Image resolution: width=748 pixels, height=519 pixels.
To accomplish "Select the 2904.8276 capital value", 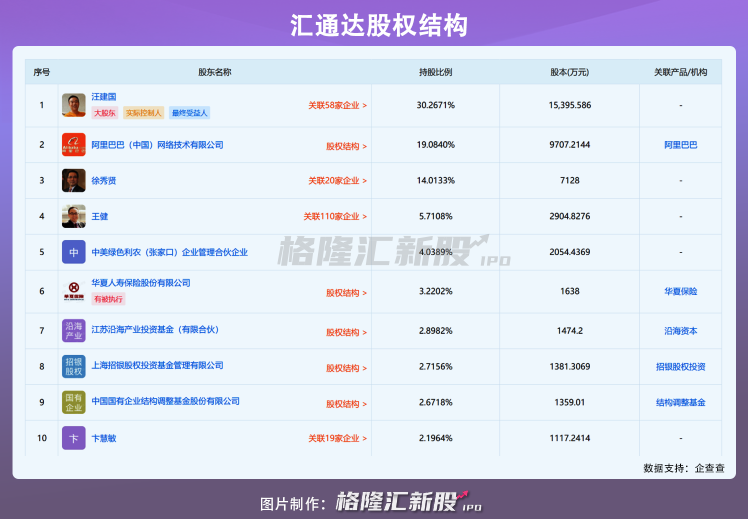I will click(570, 216).
